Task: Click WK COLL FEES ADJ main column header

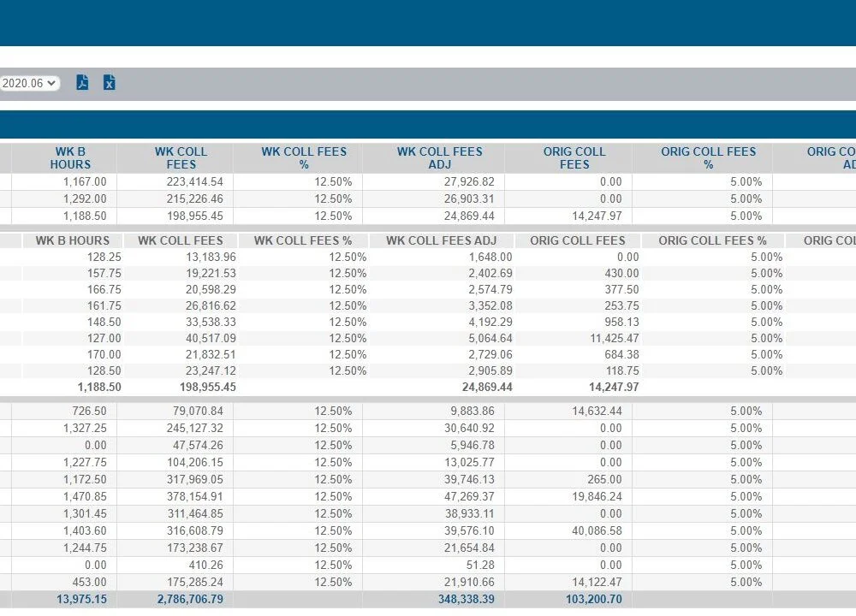Action: (439, 157)
